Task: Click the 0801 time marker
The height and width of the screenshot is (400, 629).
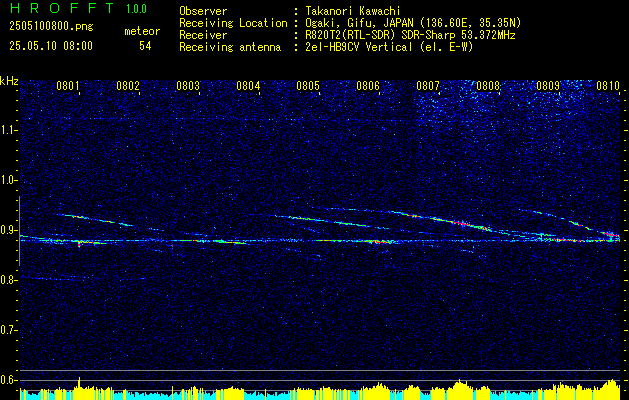Action: point(67,86)
